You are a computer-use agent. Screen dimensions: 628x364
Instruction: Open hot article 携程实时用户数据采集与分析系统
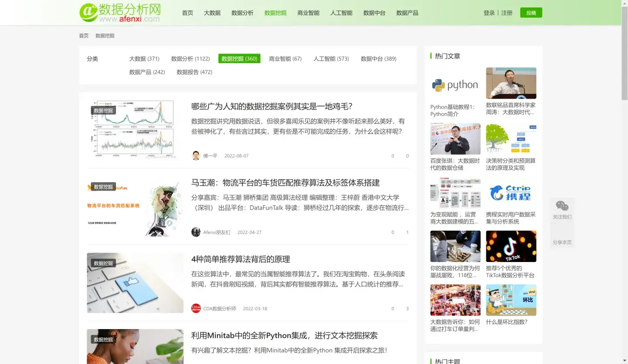511,218
